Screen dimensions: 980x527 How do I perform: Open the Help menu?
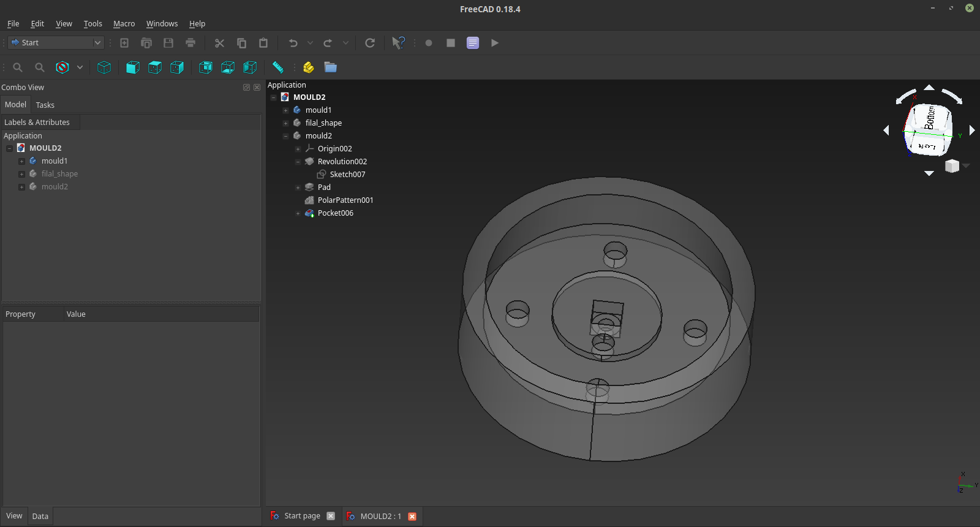point(197,24)
